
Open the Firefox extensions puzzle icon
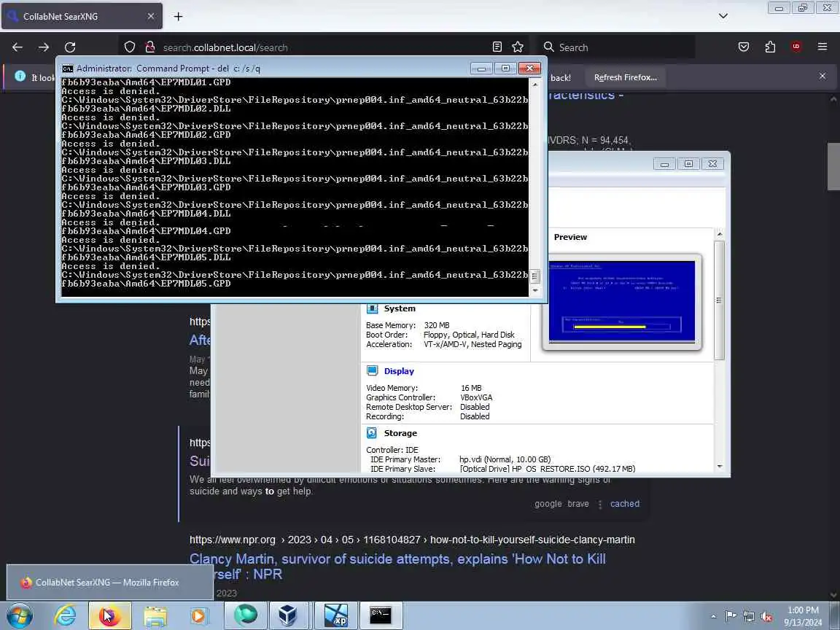click(770, 47)
